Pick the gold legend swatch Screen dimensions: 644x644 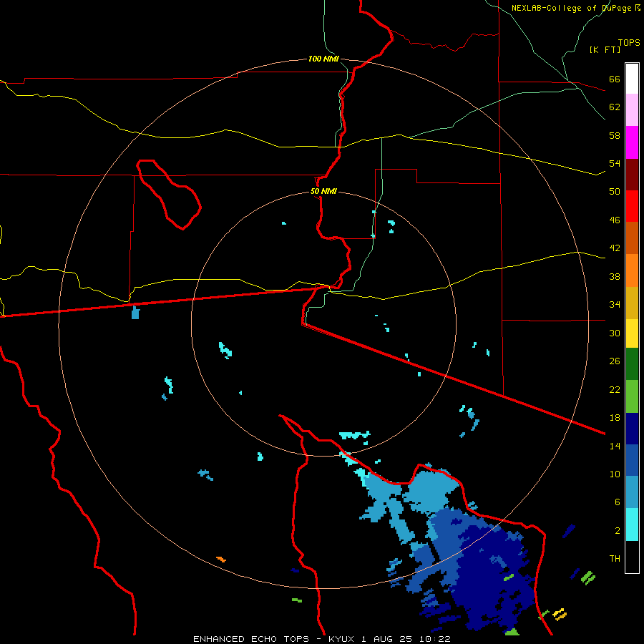tap(632, 303)
